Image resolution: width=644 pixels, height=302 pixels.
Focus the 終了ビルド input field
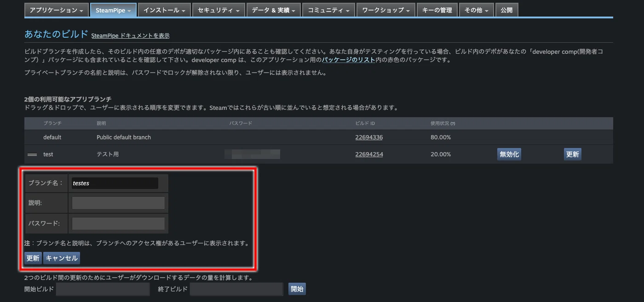coord(236,289)
